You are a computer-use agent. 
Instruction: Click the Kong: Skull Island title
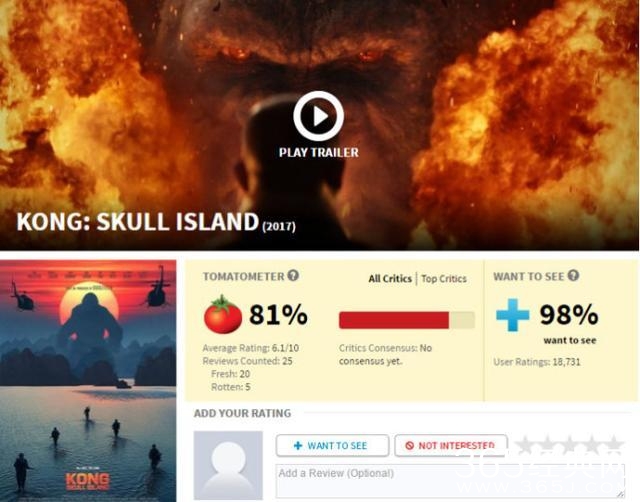138,222
